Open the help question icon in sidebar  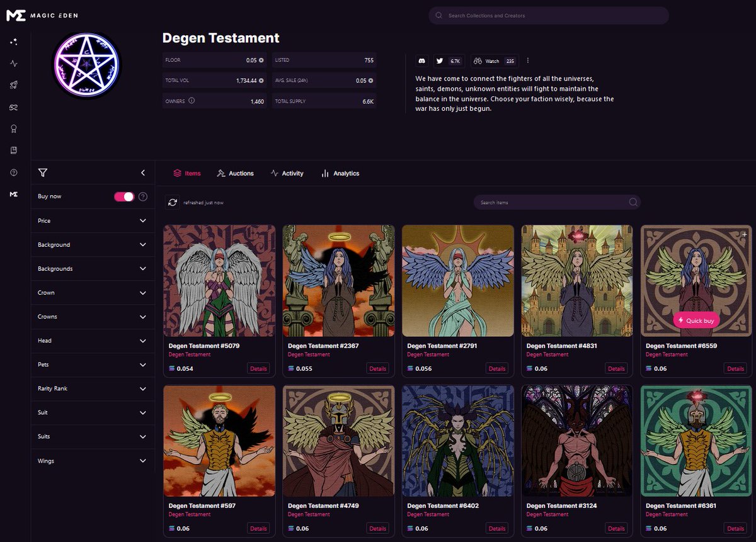click(14, 172)
